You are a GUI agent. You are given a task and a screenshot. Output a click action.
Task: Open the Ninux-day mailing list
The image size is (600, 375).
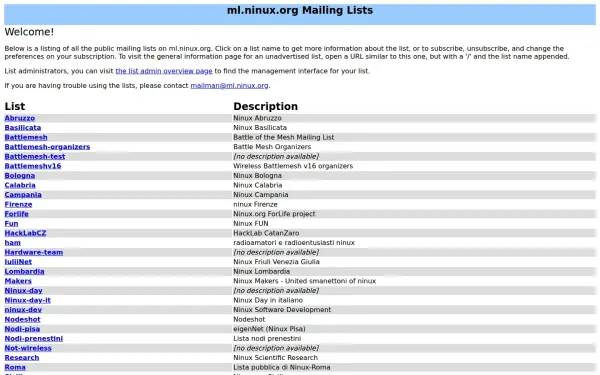coord(23,290)
